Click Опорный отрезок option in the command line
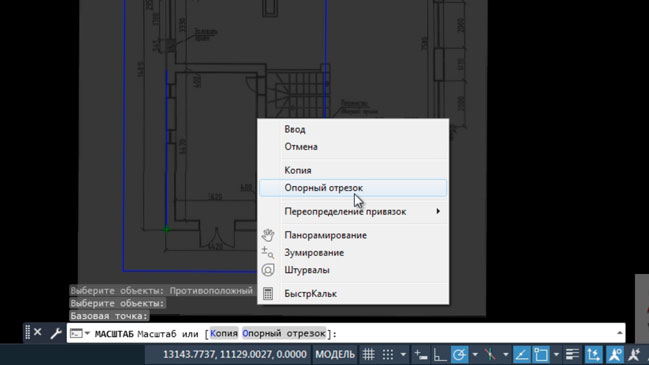649x365 pixels. coord(284,333)
